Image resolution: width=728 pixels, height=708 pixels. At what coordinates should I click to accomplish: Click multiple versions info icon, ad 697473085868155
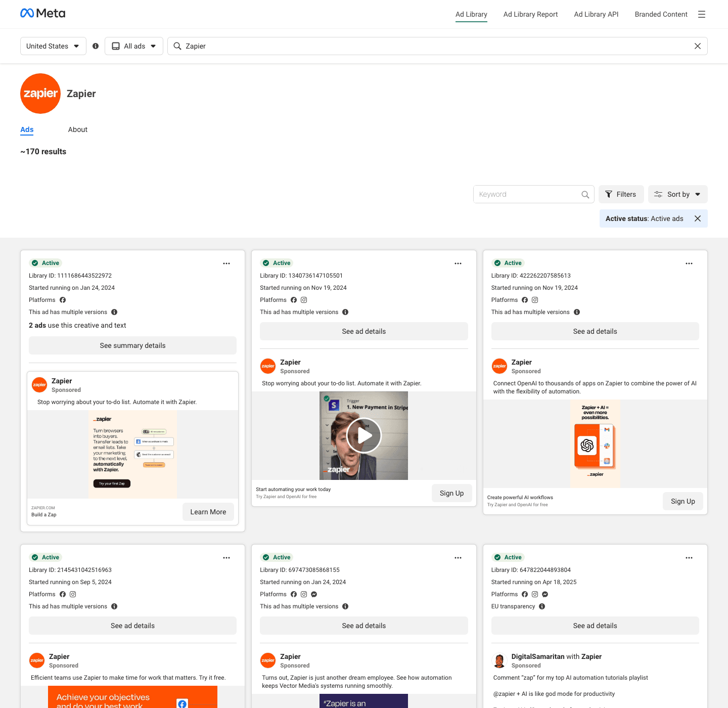coord(345,606)
